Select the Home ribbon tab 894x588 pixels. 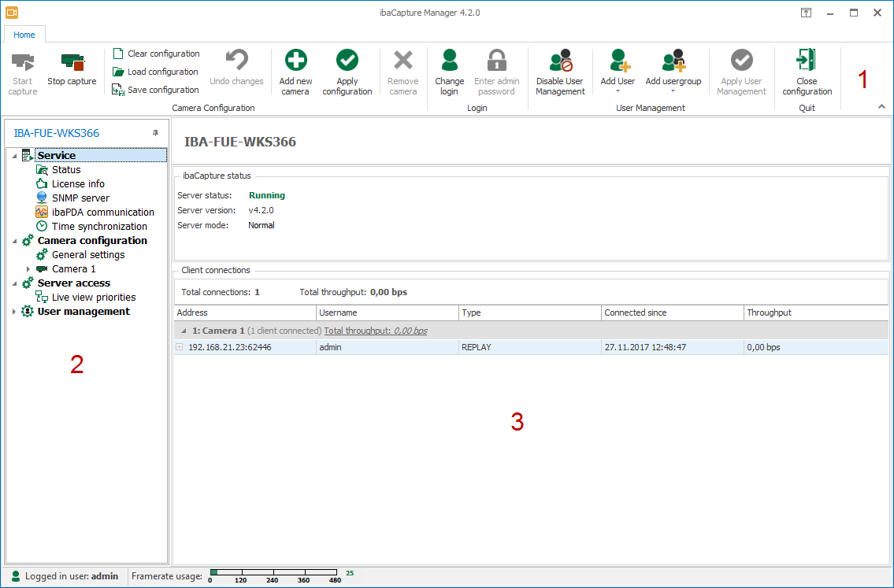24,35
